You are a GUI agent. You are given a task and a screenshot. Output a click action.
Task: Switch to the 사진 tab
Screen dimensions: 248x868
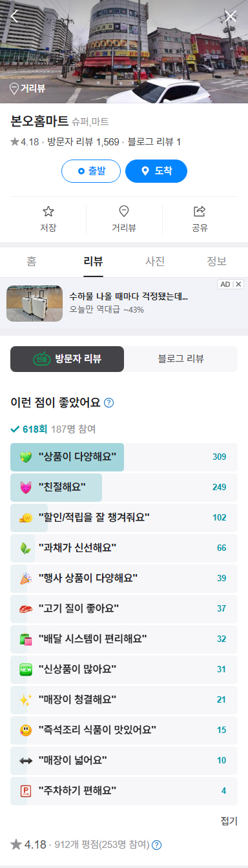tap(155, 262)
